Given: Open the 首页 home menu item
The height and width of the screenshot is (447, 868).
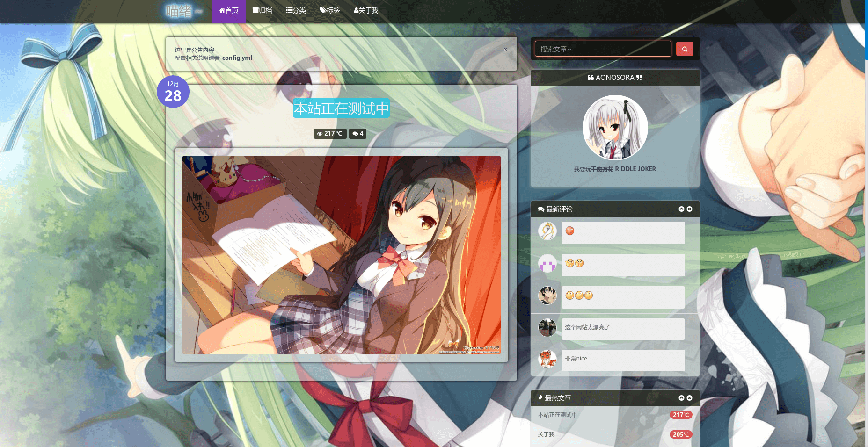Looking at the screenshot, I should coord(229,10).
